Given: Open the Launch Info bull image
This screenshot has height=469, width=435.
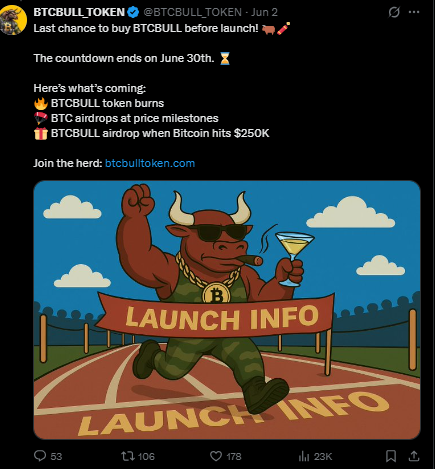Looking at the screenshot, I should click(x=227, y=310).
